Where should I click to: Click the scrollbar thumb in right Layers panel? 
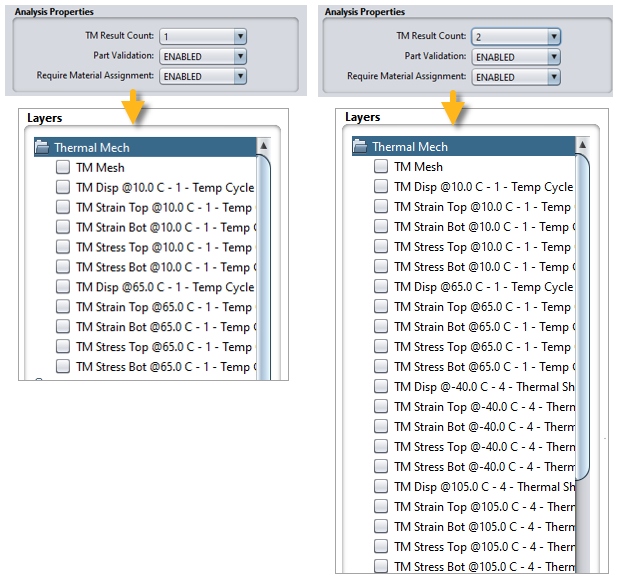pyautogui.click(x=582, y=317)
